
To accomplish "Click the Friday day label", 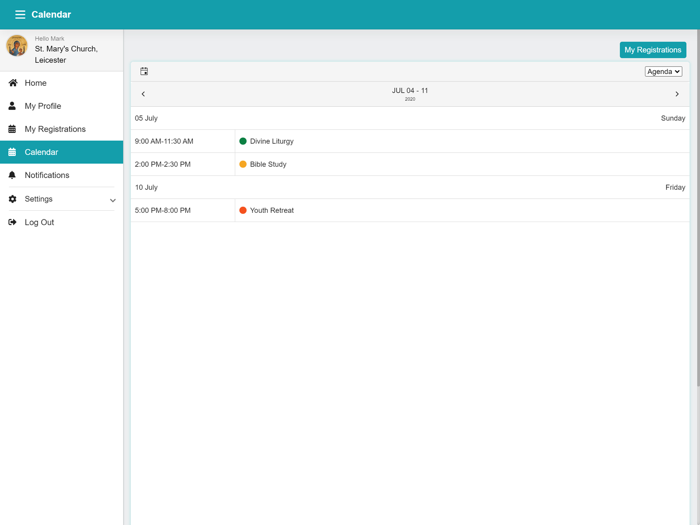I will (675, 187).
